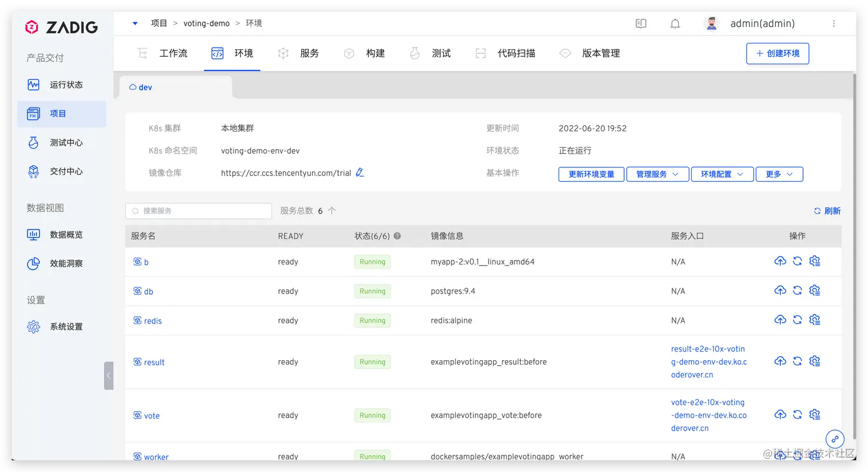Restart the vote service

(x=797, y=415)
